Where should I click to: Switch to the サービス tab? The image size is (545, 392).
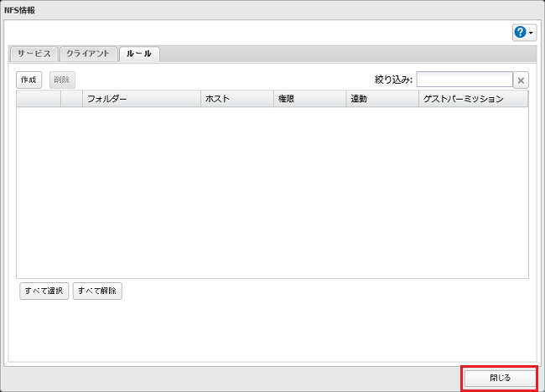coord(34,54)
